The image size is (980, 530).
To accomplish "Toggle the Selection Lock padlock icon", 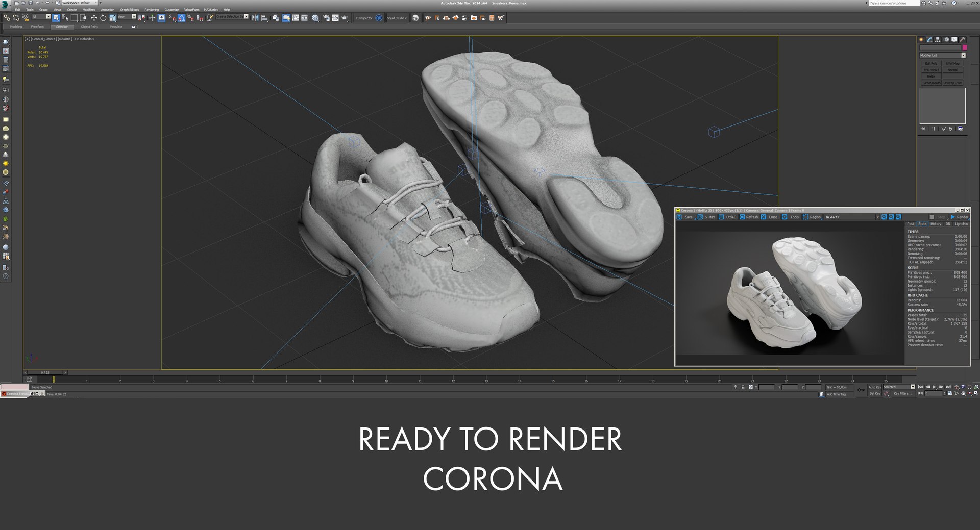I will 743,387.
